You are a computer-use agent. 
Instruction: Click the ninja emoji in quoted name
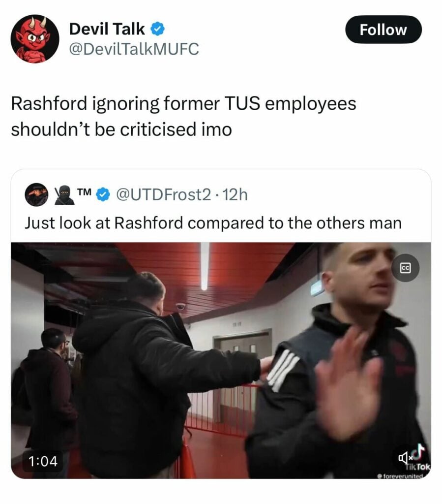click(64, 195)
